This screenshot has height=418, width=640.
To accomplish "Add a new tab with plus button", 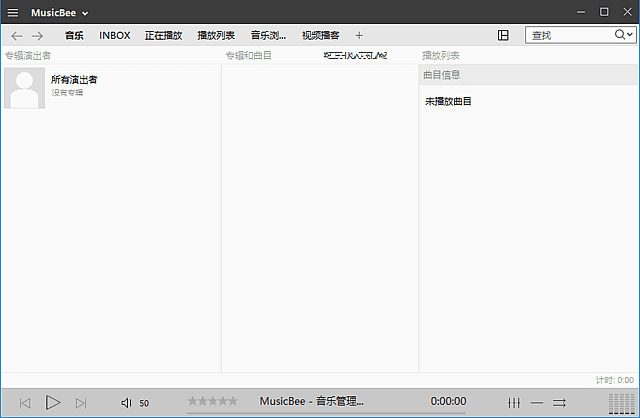I will click(x=359, y=36).
